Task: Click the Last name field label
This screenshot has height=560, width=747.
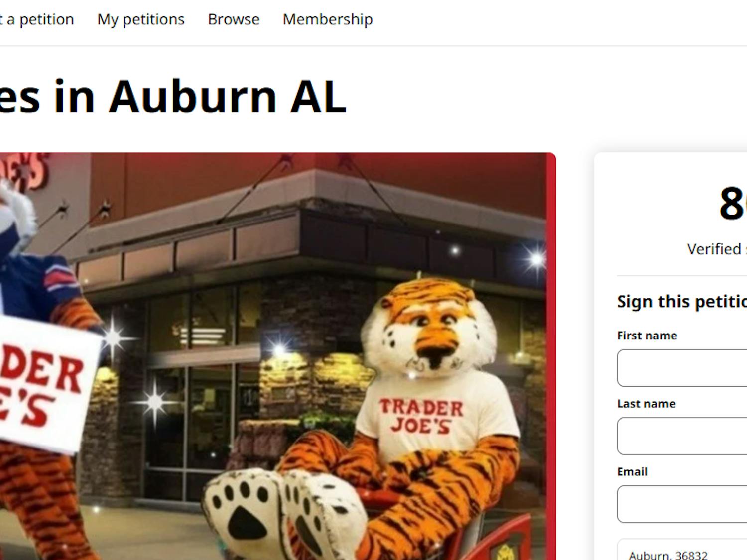Action: click(x=645, y=403)
